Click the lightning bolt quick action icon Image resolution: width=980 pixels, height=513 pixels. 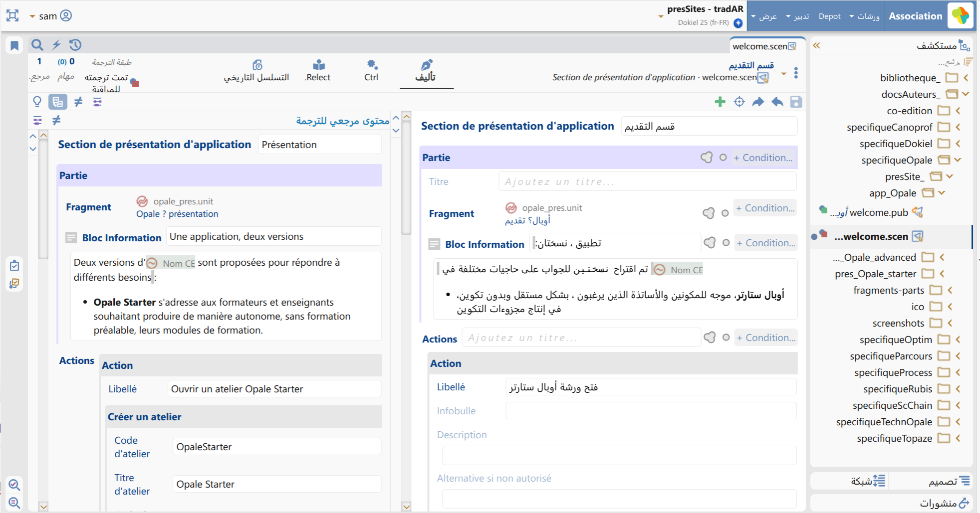tap(56, 45)
